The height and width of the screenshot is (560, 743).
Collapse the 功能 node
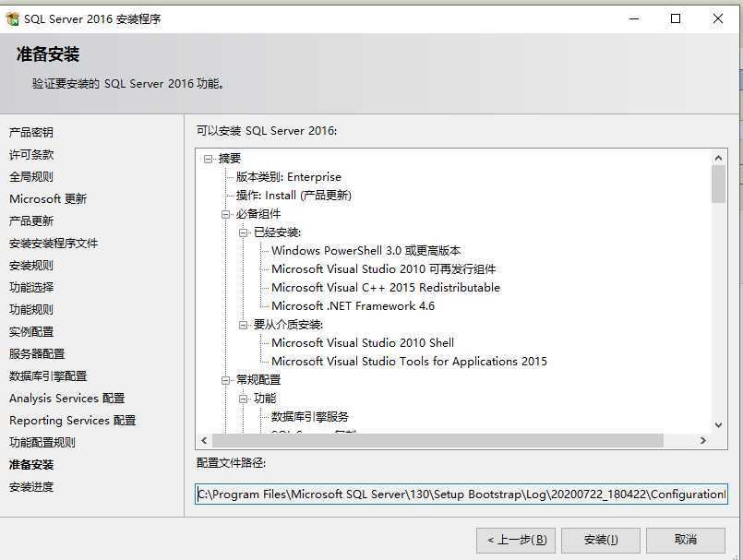[x=243, y=399]
